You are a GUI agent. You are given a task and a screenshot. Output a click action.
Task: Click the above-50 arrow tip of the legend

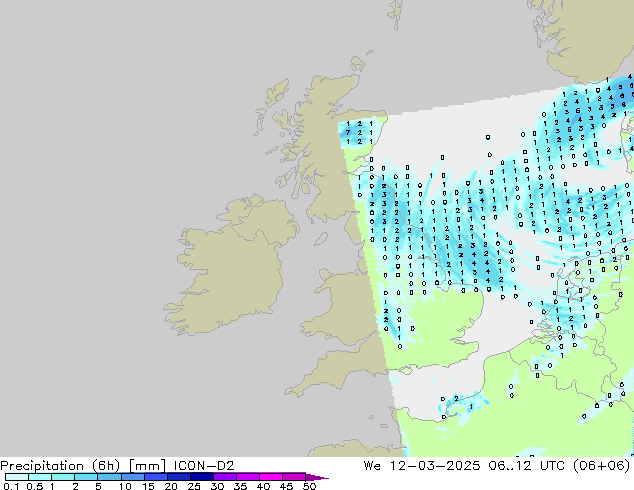(x=317, y=477)
